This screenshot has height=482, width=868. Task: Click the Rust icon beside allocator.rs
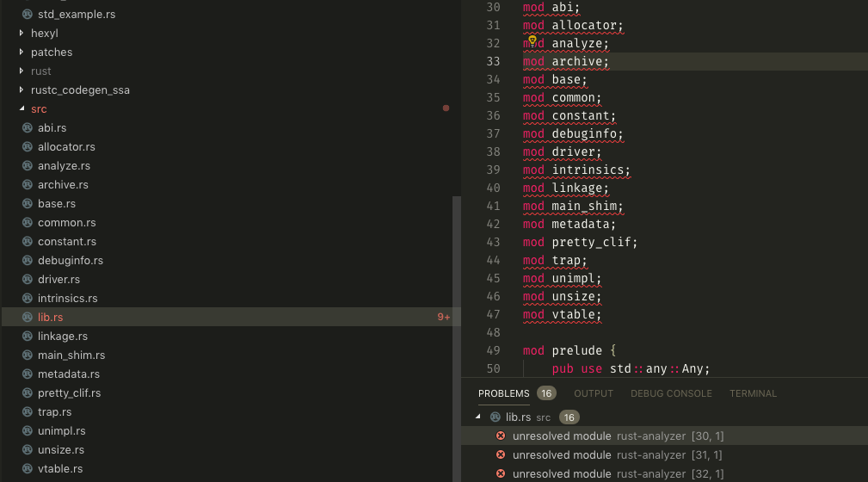coord(28,147)
